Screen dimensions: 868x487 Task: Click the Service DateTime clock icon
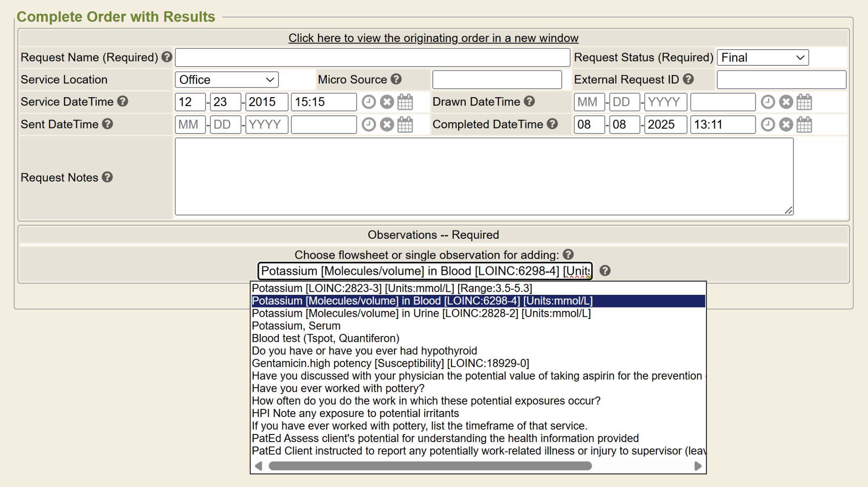pos(368,102)
